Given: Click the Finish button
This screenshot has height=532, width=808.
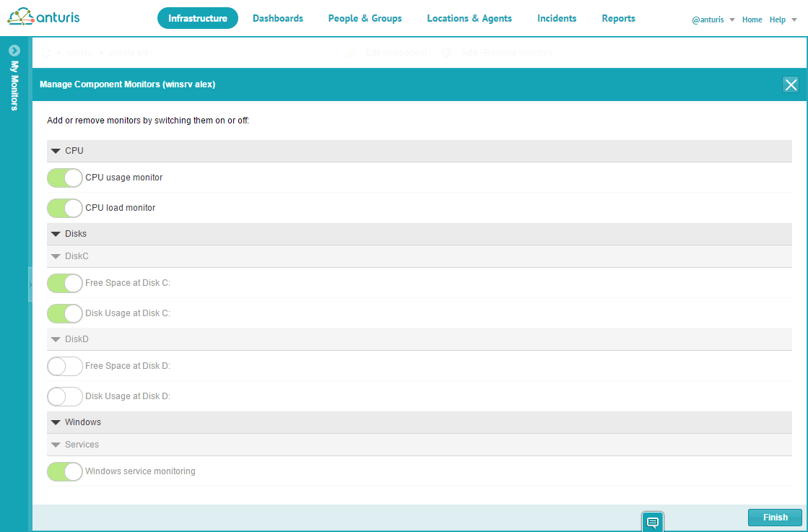Looking at the screenshot, I should pos(775,518).
